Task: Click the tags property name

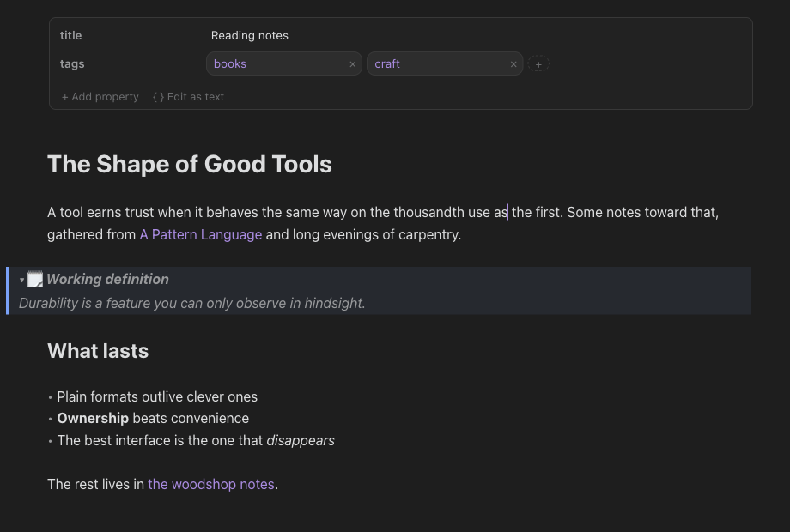Action: [72, 63]
